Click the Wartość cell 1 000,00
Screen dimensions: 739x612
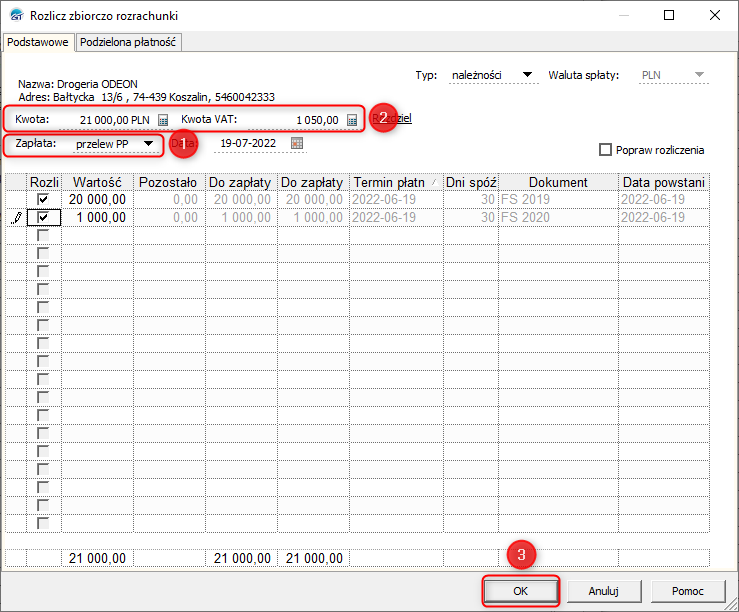point(98,217)
